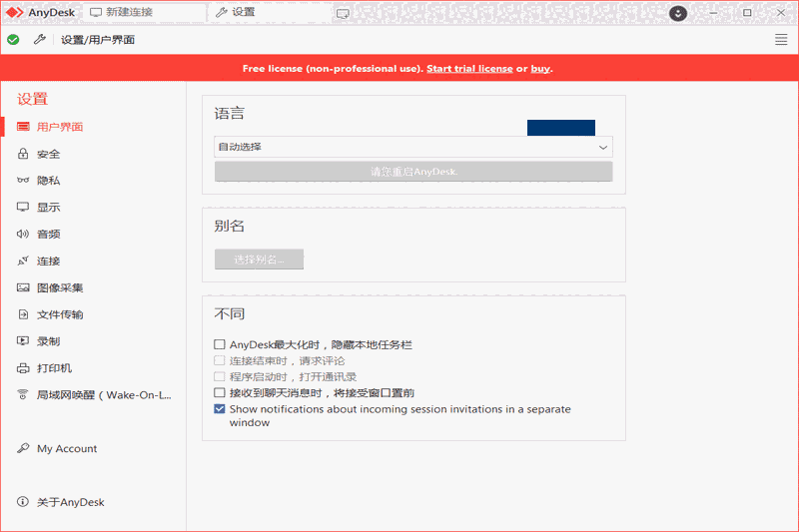Click the speaker icon beside 音频
This screenshot has height=532, width=799.
point(23,235)
